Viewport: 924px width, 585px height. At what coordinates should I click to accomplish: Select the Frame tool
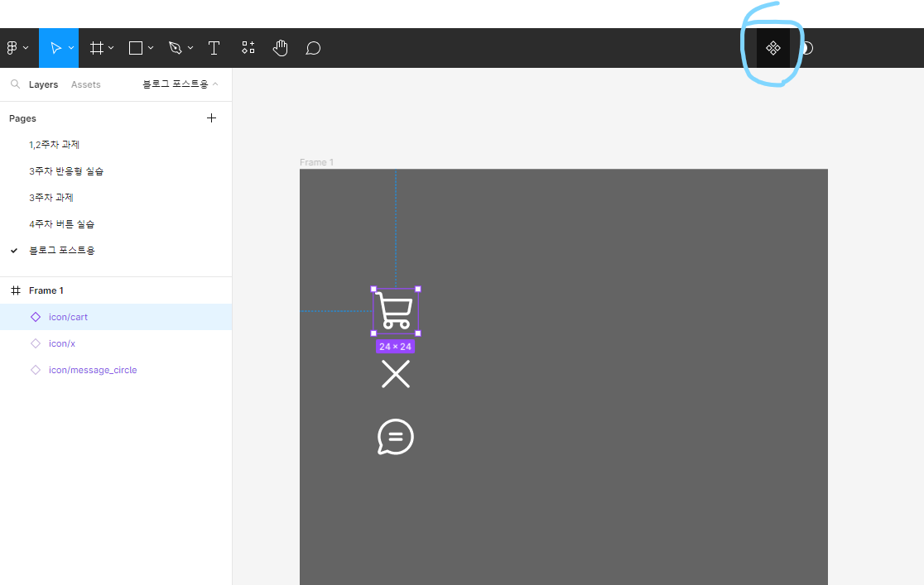[97, 48]
